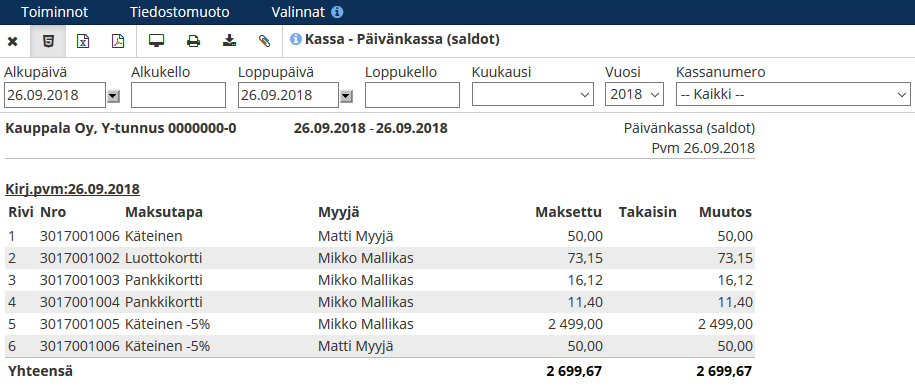The width and height of the screenshot is (915, 392).
Task: Click the Loppukello time input field
Action: pyautogui.click(x=413, y=95)
